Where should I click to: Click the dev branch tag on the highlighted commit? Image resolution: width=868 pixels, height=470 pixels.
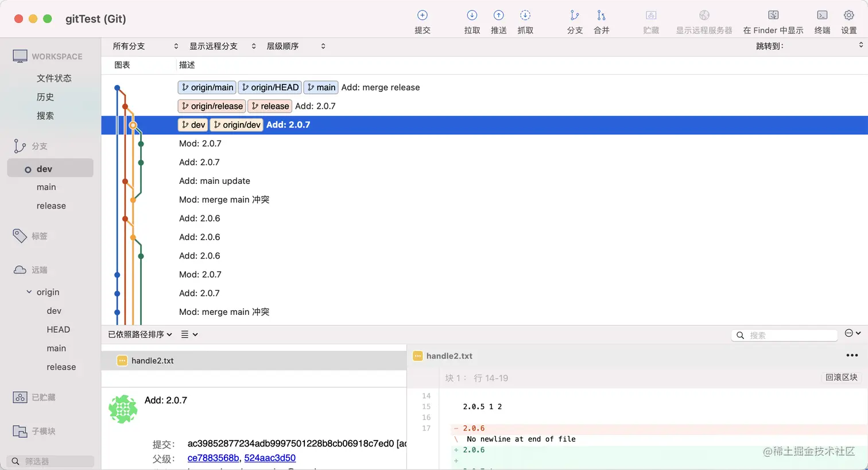coord(193,125)
